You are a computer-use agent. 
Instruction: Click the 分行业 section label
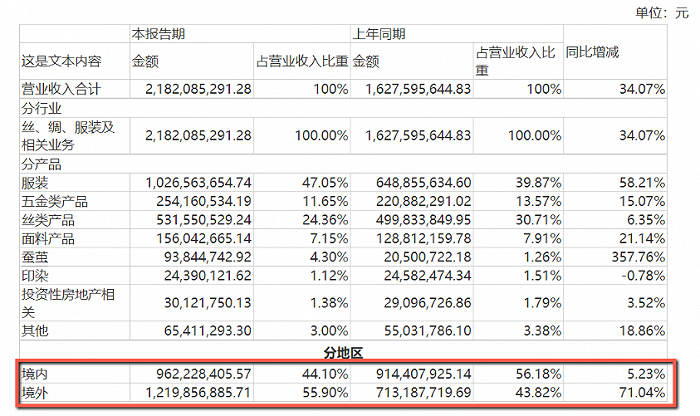pyautogui.click(x=42, y=108)
